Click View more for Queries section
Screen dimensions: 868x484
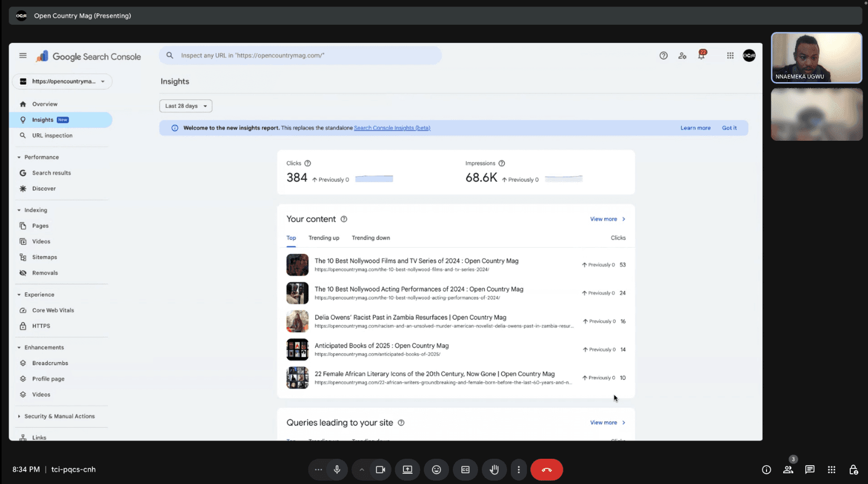pyautogui.click(x=607, y=423)
